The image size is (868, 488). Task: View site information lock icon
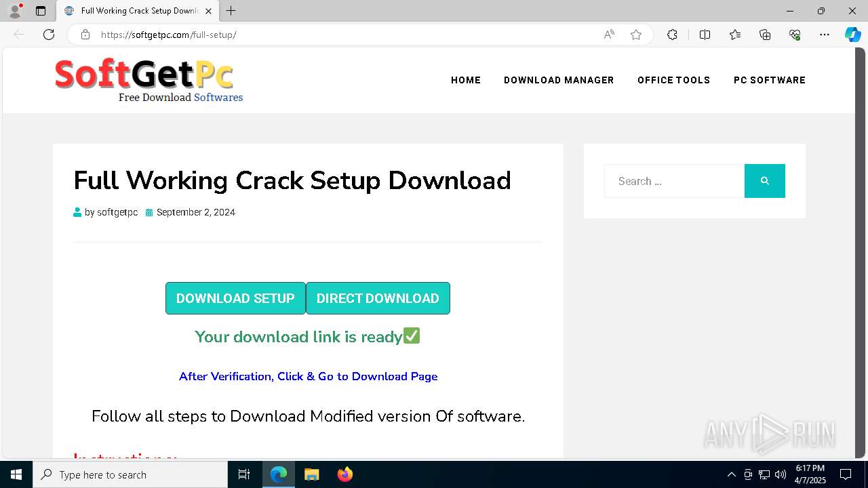tap(85, 35)
